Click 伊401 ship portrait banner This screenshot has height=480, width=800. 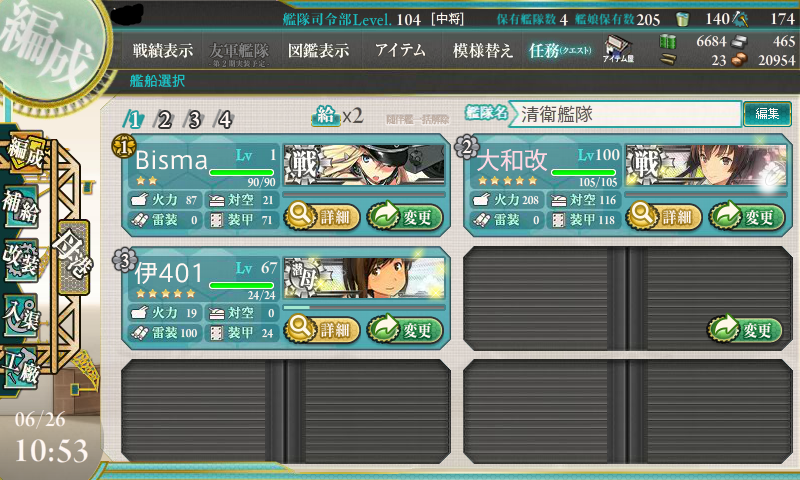[x=364, y=278]
